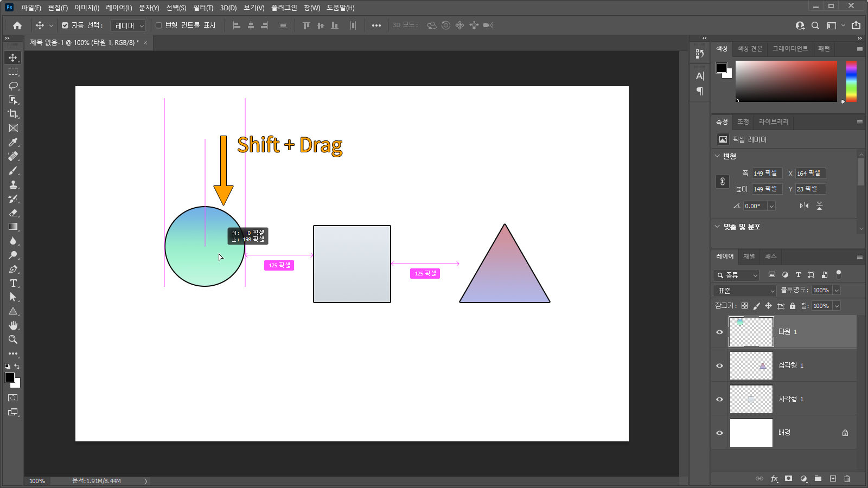The height and width of the screenshot is (488, 868).
Task: Click the three-dots more options button
Action: [376, 25]
